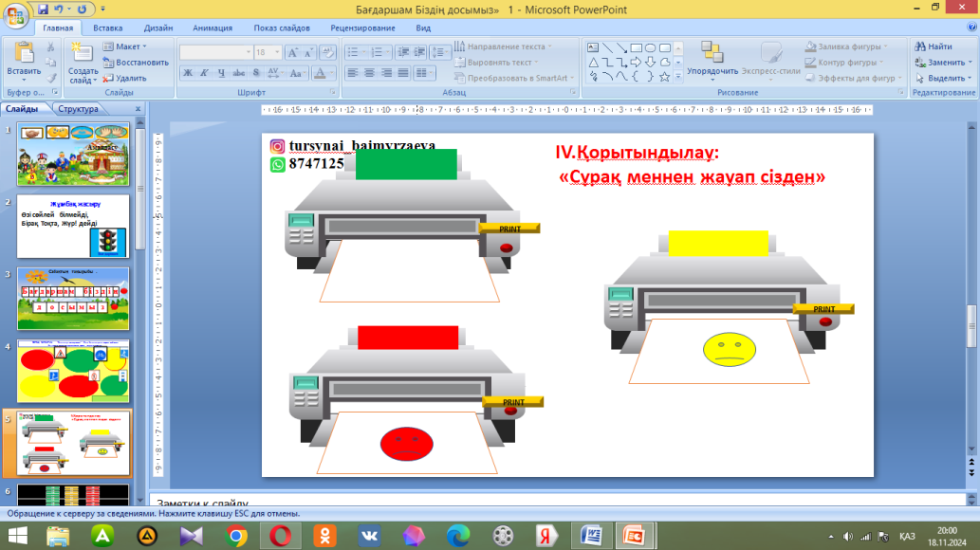980x550 pixels.
Task: Select the star shape in shapes gallery
Action: pos(664,76)
